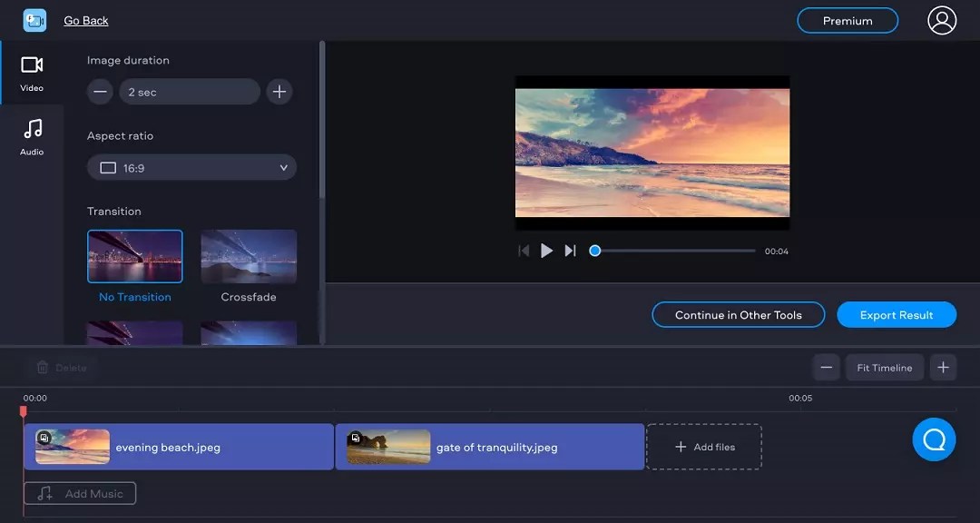
Task: Click the Export Result button
Action: point(897,314)
